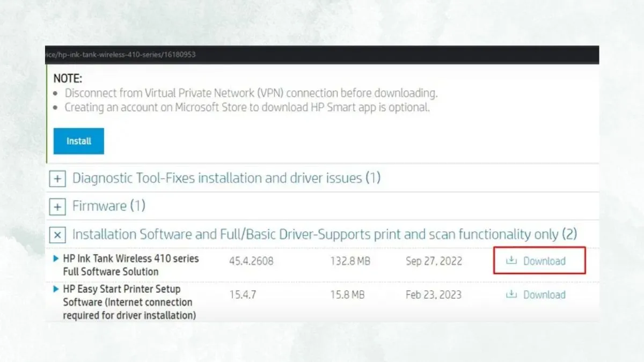
Task: Download the HP Ink Tank Full Software Solution
Action: 544,261
